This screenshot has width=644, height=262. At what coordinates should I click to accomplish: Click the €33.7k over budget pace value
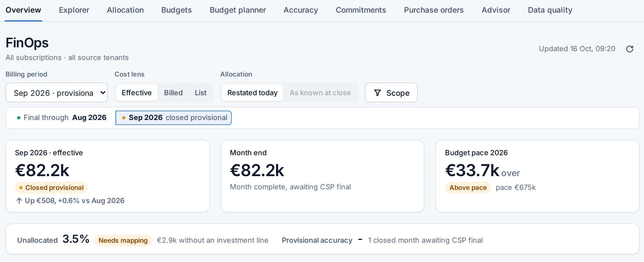(482, 170)
